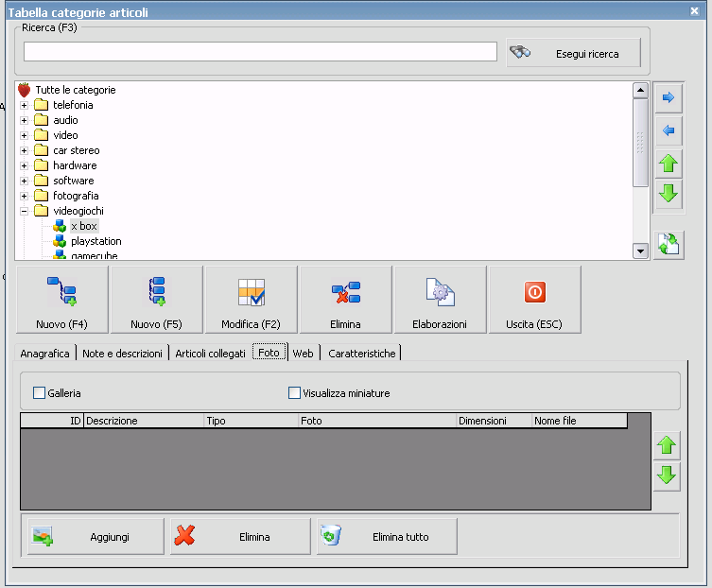712x588 pixels.
Task: Select the x box tree item
Action: click(84, 226)
